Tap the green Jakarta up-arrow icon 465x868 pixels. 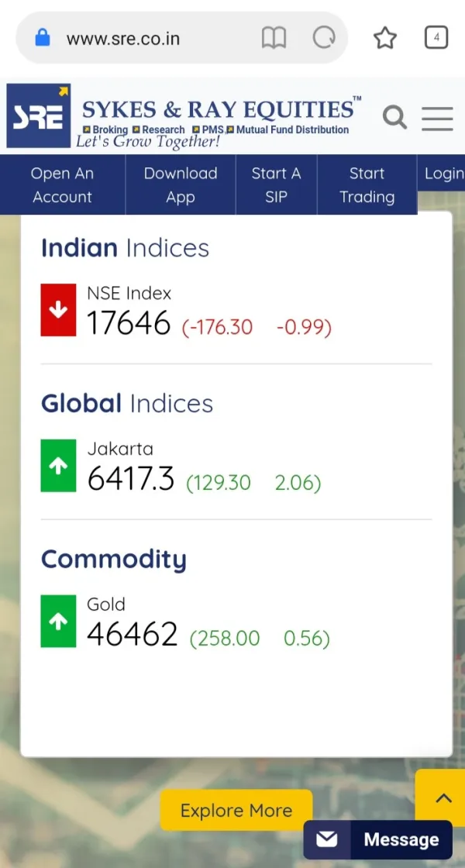(x=58, y=466)
